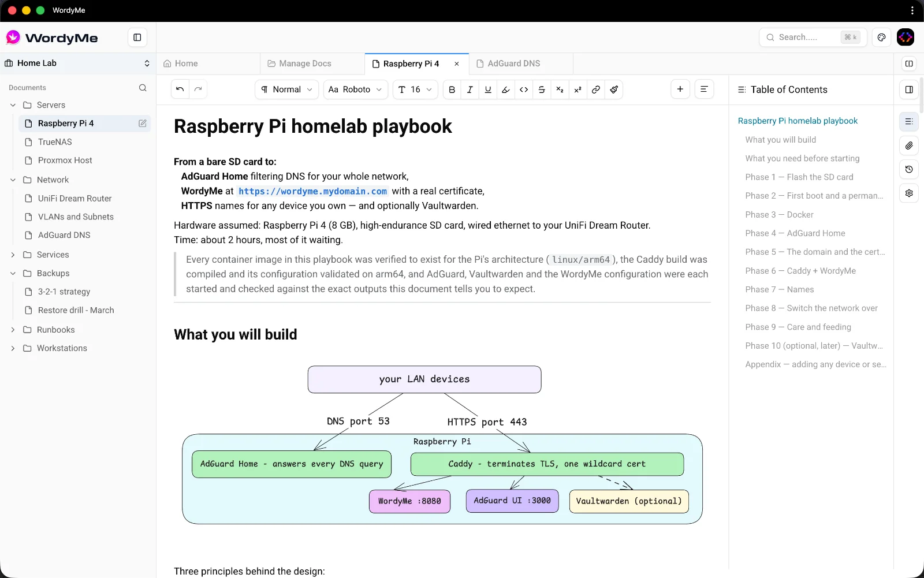Open the text alignment button
Image resolution: width=924 pixels, height=578 pixels.
(704, 89)
